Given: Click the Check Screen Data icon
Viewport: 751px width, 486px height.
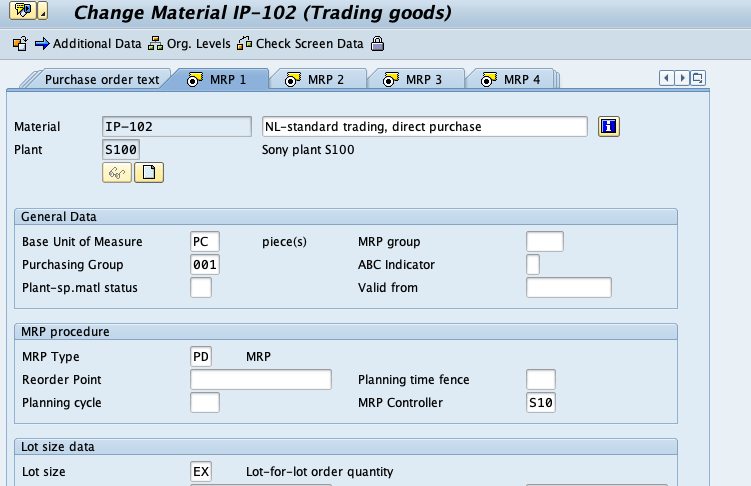Looking at the screenshot, I should click(x=244, y=44).
